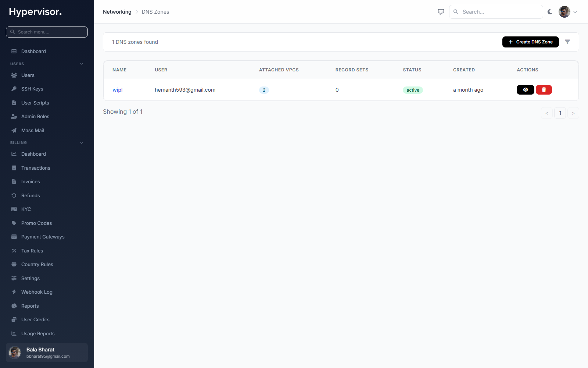
Task: Click the Tax Rules percent icon
Action: tap(14, 251)
